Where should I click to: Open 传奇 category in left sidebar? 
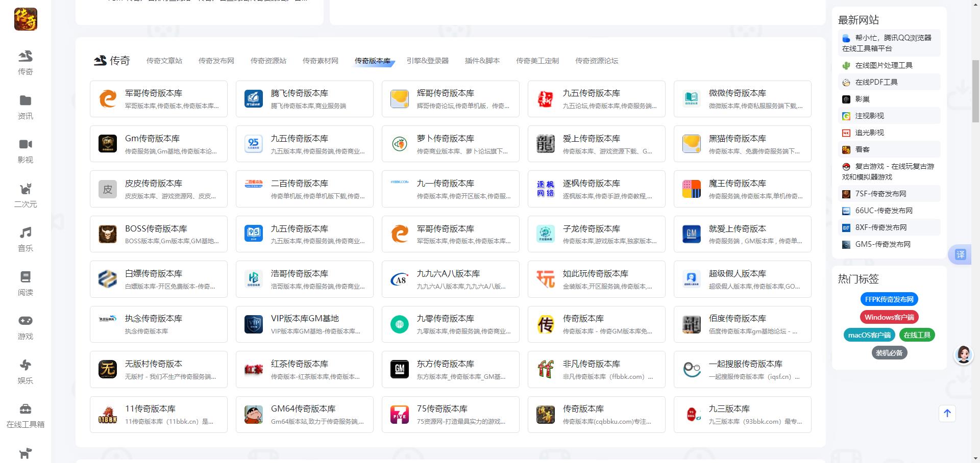tap(26, 63)
